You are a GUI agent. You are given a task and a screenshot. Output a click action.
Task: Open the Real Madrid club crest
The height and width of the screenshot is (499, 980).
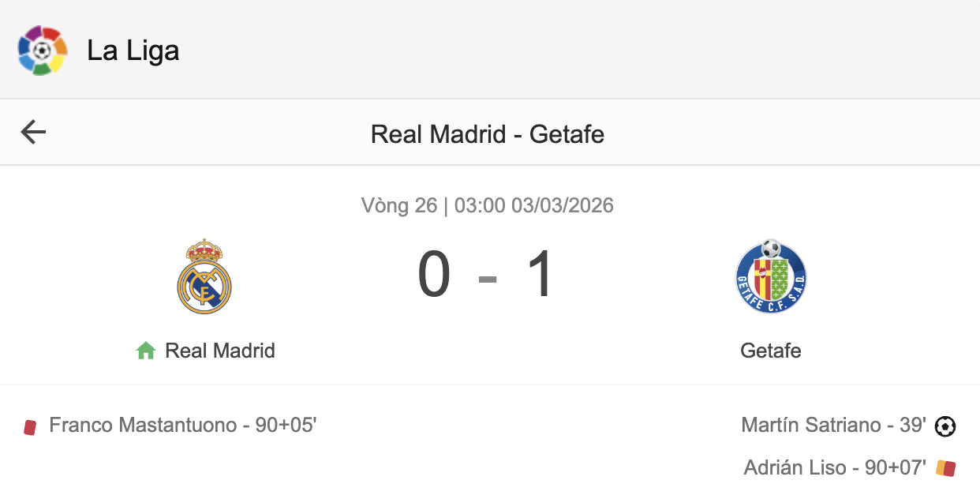[x=204, y=276]
